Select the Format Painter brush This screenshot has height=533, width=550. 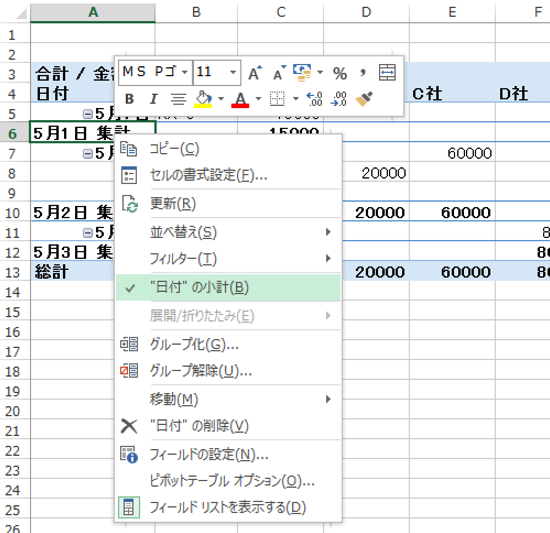point(364,99)
